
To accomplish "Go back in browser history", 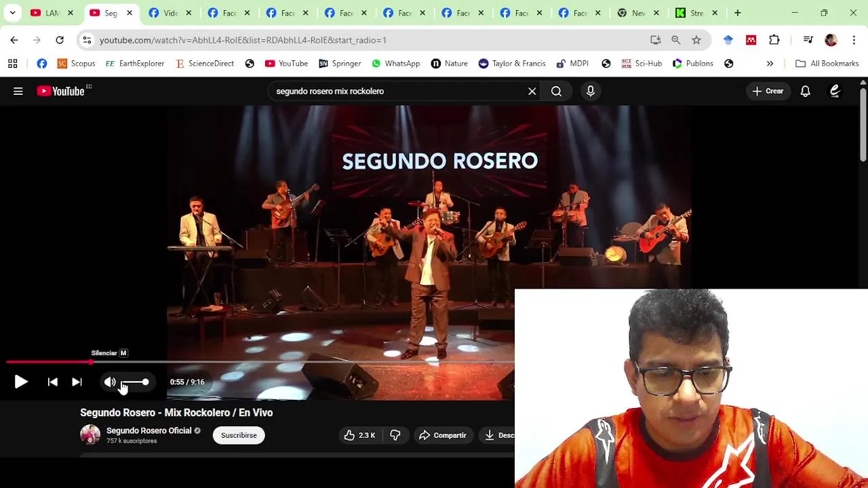I will 14,40.
